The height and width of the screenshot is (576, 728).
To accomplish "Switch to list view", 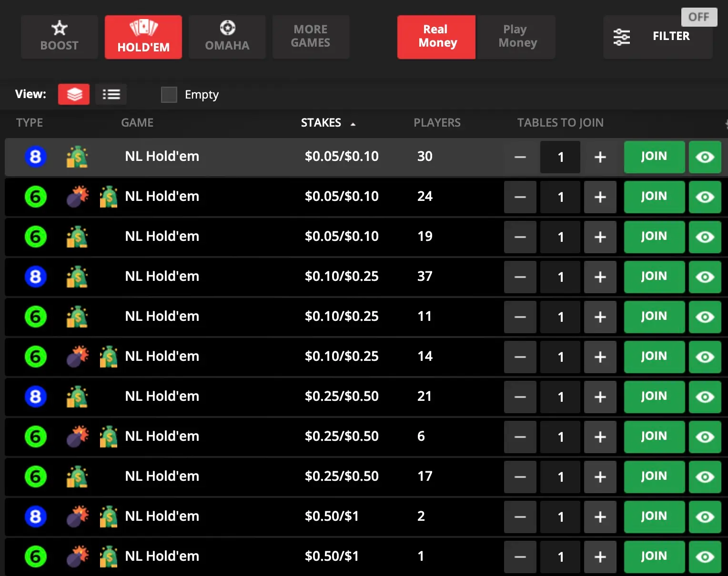I will pos(111,94).
